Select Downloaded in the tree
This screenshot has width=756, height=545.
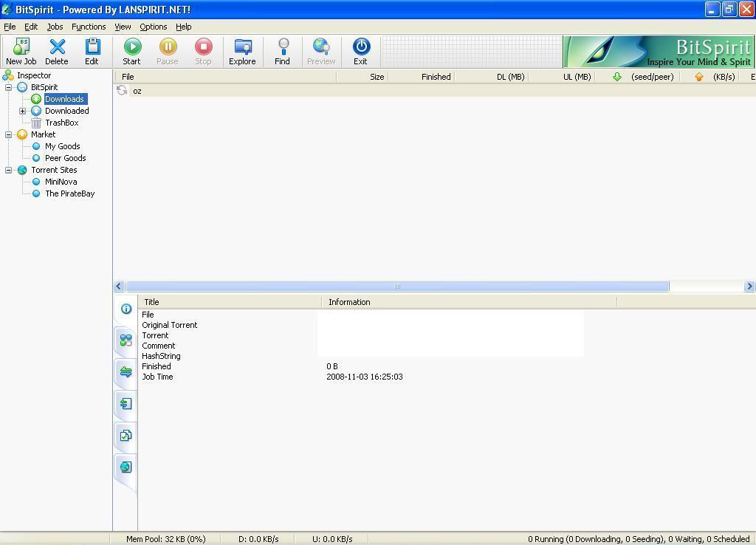click(67, 111)
